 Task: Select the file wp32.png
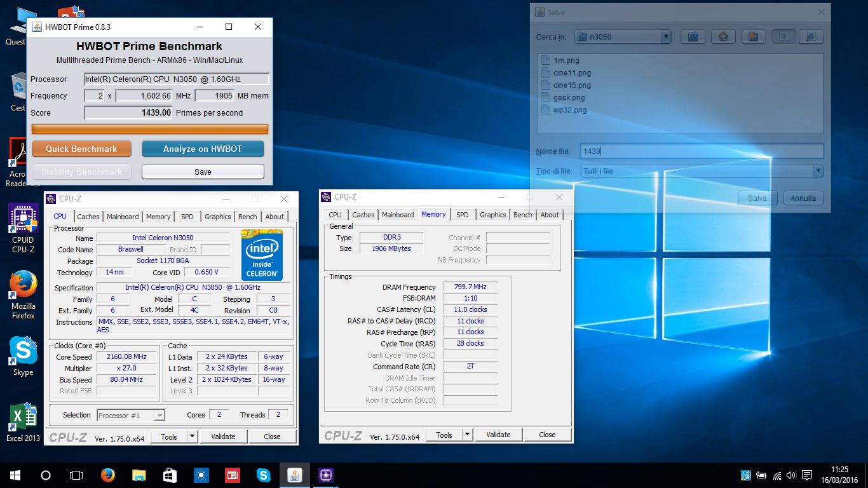pyautogui.click(x=564, y=110)
